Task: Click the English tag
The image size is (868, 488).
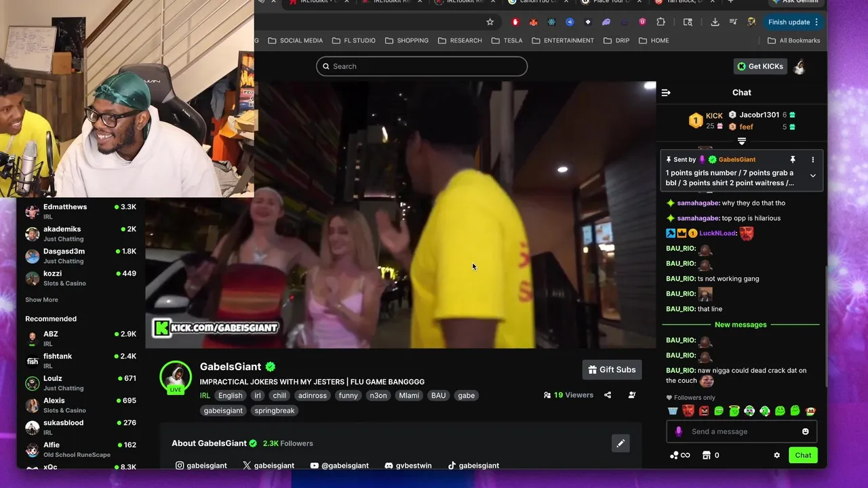Action: pos(230,396)
